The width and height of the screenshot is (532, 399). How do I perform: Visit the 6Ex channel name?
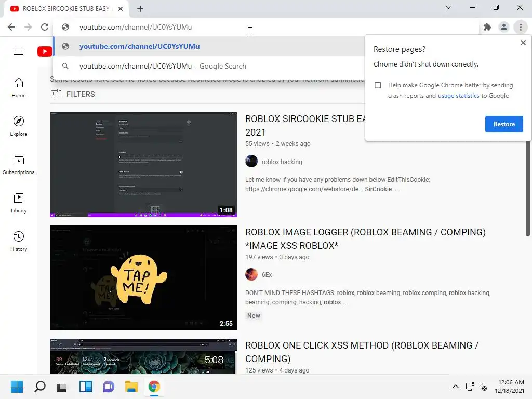[x=267, y=275]
